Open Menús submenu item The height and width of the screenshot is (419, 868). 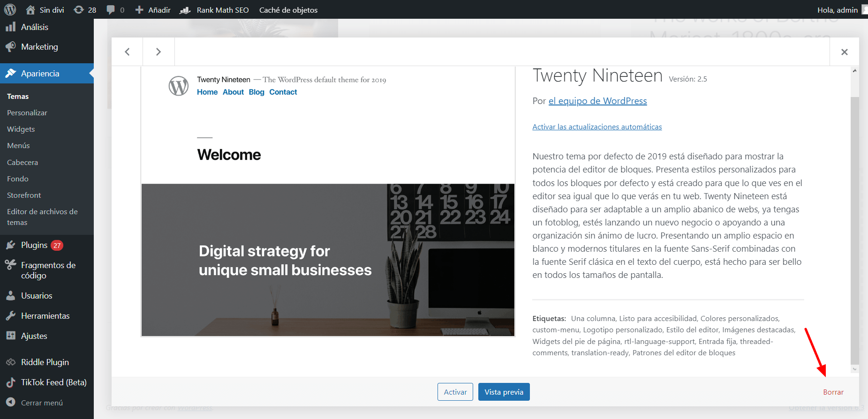pos(18,146)
